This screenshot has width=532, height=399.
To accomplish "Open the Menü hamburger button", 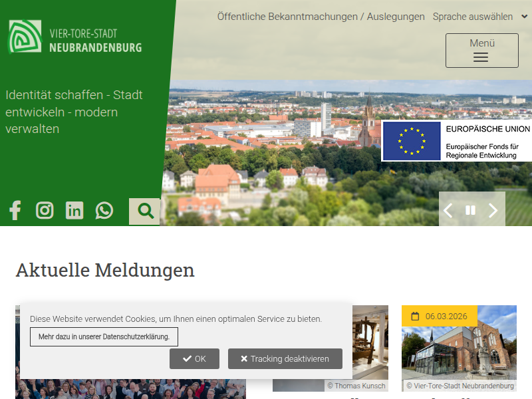I will coord(481,51).
